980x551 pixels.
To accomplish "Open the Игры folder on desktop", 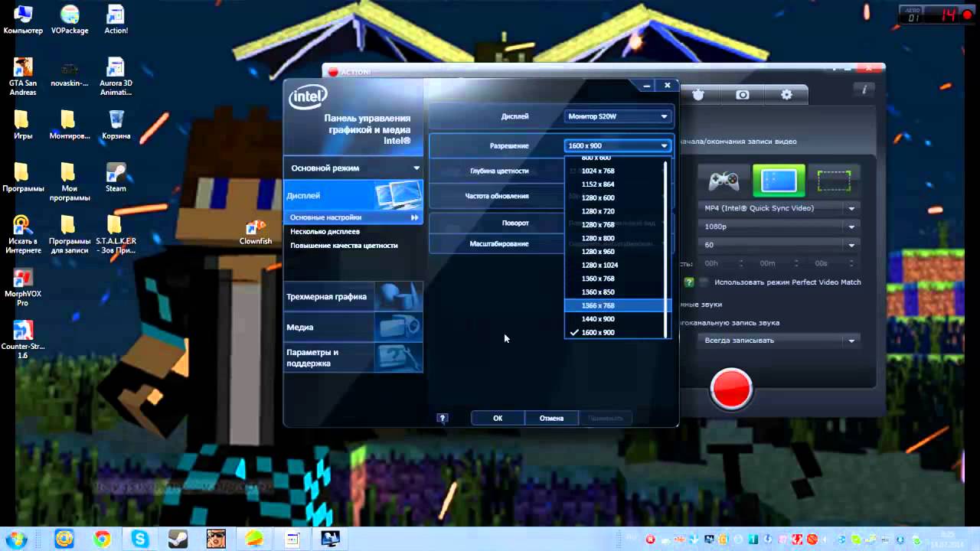I will [22, 125].
